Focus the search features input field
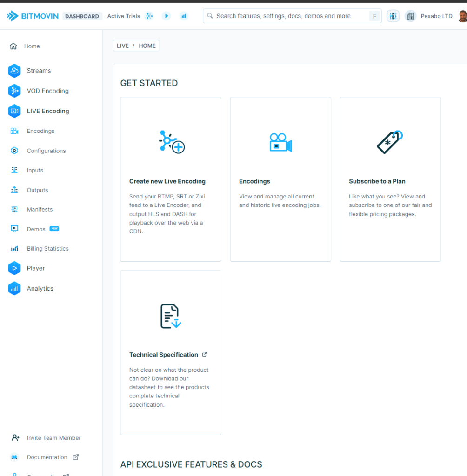The height and width of the screenshot is (476, 467). point(292,16)
